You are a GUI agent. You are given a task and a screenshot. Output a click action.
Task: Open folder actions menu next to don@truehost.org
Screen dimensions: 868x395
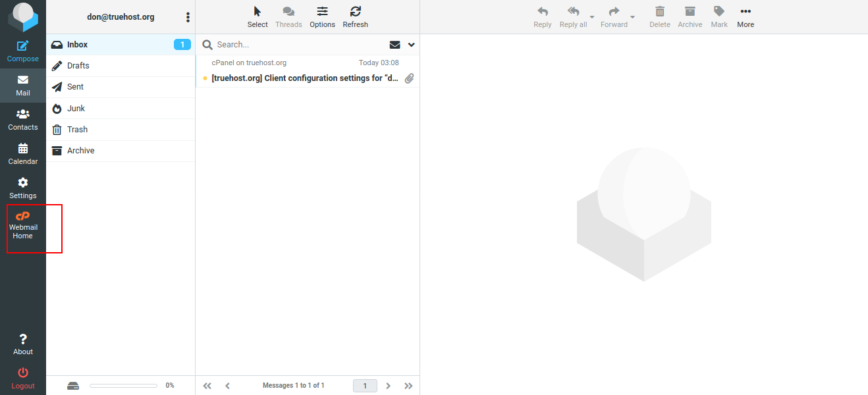click(x=188, y=17)
